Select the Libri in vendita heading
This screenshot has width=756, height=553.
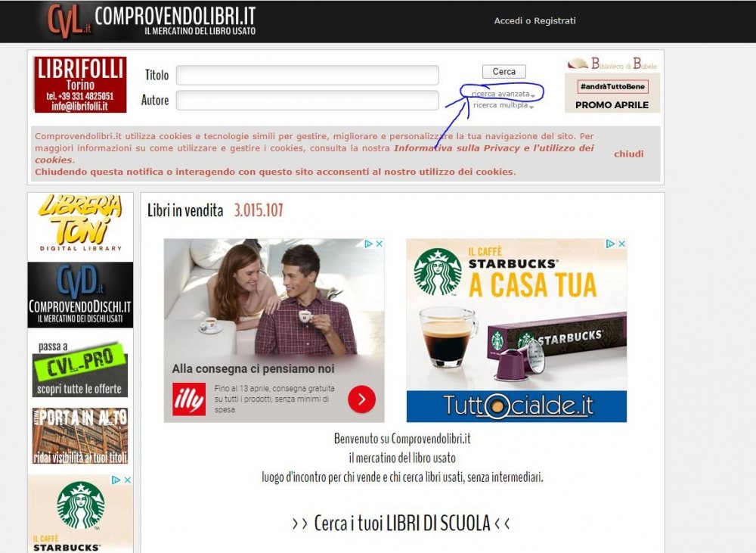185,210
